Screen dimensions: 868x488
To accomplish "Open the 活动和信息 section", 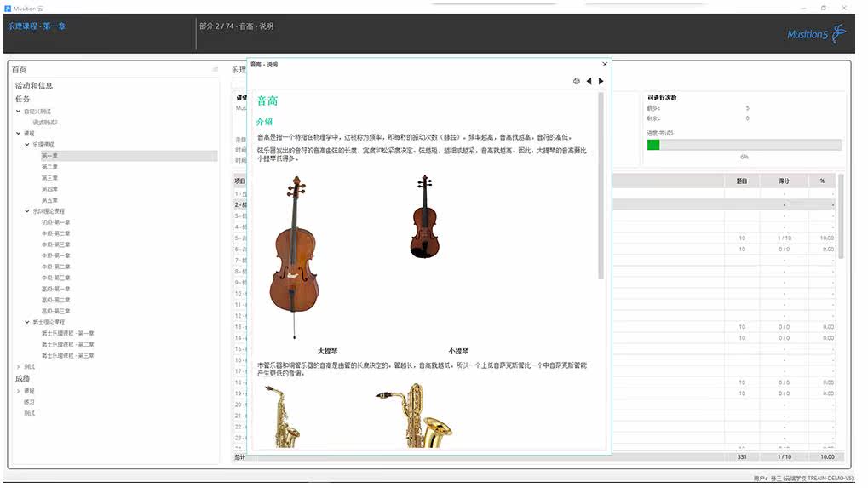I will (34, 85).
